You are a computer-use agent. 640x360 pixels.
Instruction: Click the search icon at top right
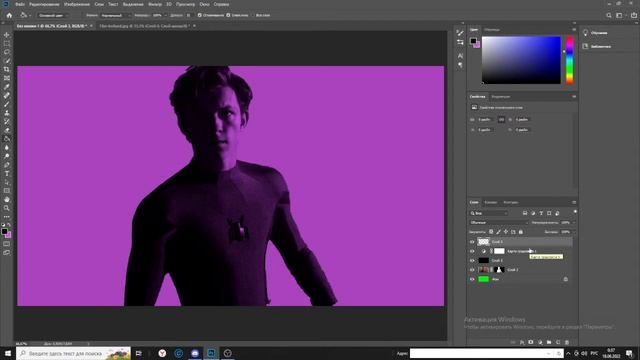coord(609,15)
